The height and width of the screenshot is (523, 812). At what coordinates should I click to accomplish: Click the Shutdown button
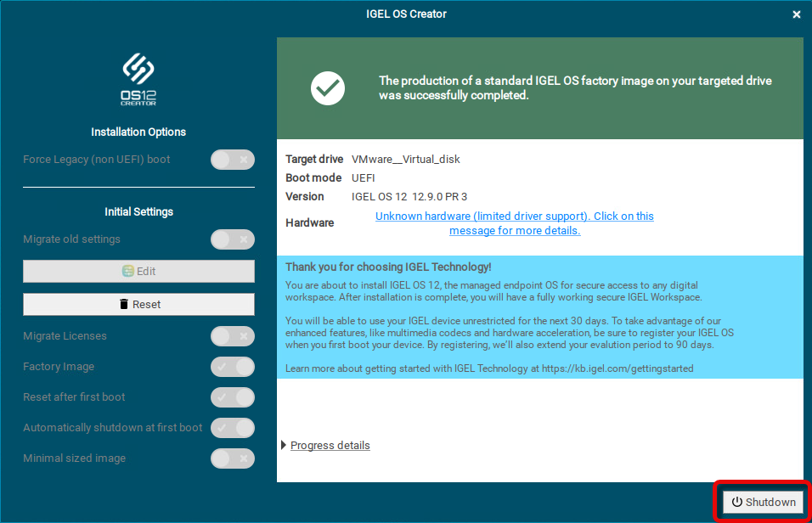(764, 502)
